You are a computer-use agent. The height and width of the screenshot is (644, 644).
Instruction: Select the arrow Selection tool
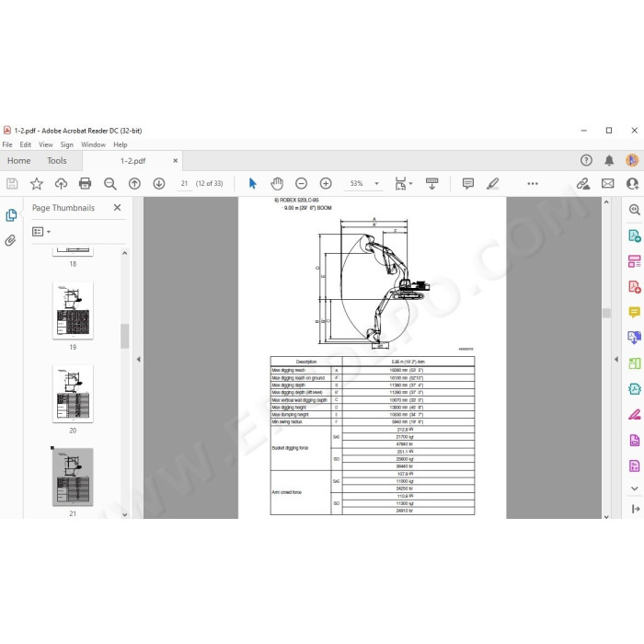coord(253,184)
